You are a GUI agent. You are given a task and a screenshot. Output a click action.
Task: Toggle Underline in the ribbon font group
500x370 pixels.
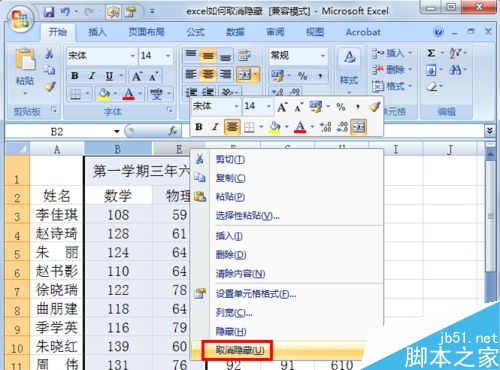109,76
